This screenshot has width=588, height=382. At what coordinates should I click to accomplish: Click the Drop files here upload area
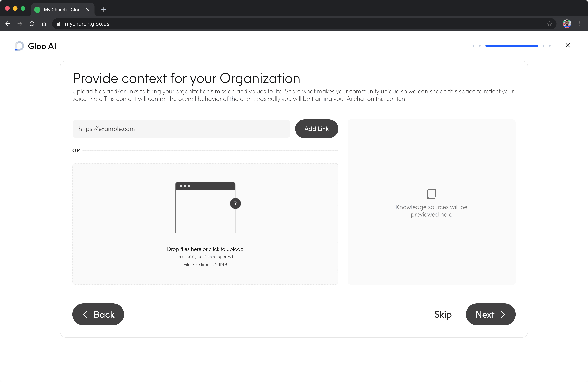[x=205, y=249]
